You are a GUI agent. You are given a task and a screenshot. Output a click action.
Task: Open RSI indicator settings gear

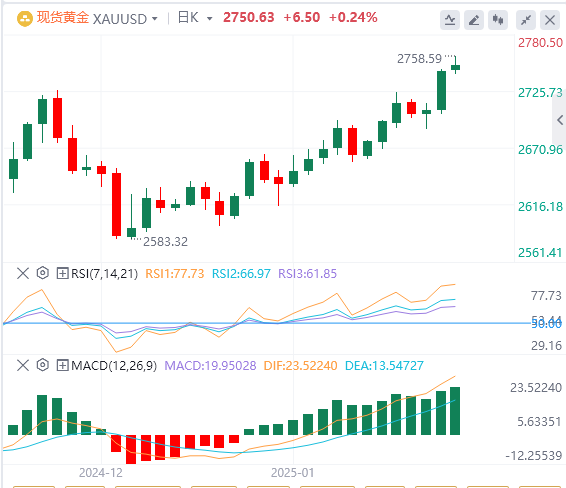coord(43,273)
